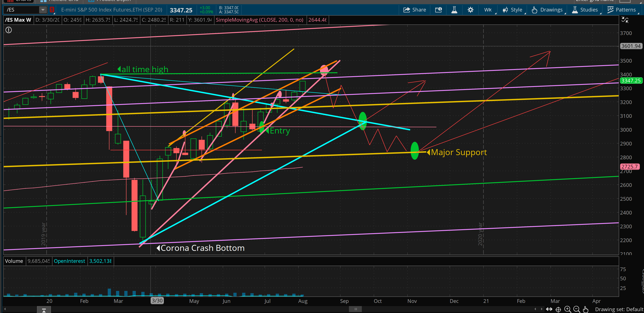
Task: Click the zoom in magnifier
Action: click(x=568, y=309)
